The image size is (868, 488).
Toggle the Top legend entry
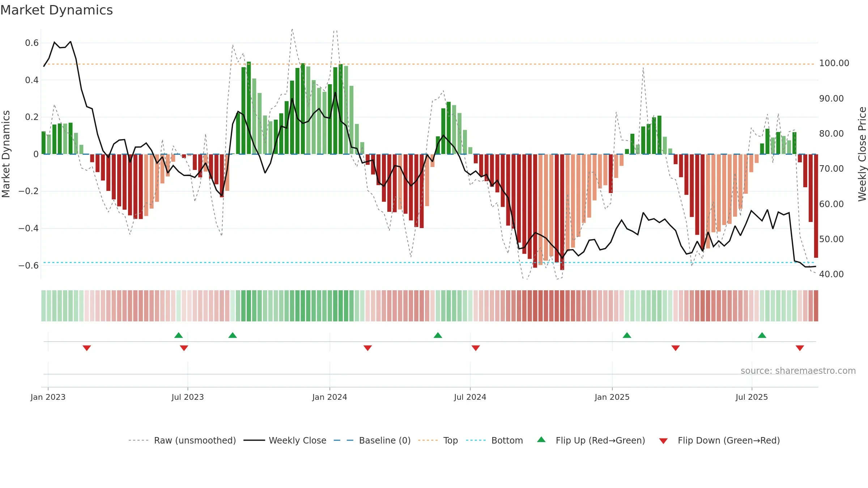[438, 440]
